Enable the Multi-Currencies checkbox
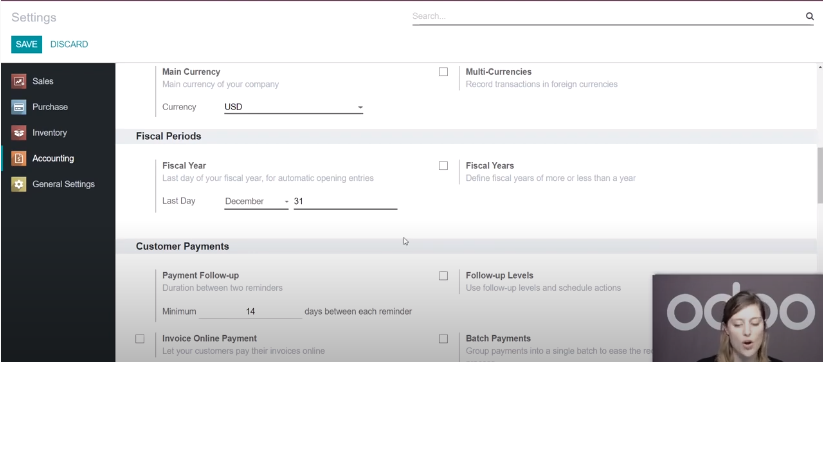This screenshot has width=823, height=460. click(x=443, y=72)
